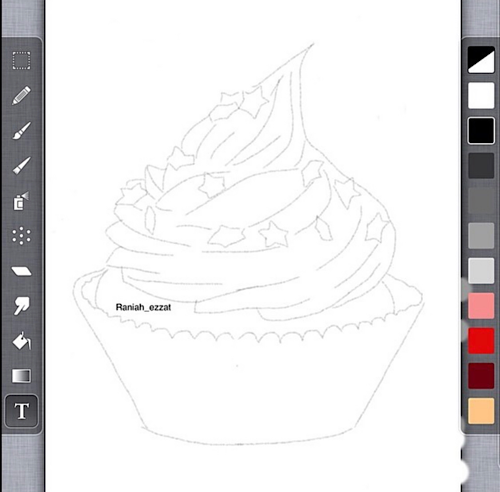Image resolution: width=500 pixels, height=492 pixels.
Task: Select the gradient fill tool
Action: (22, 376)
